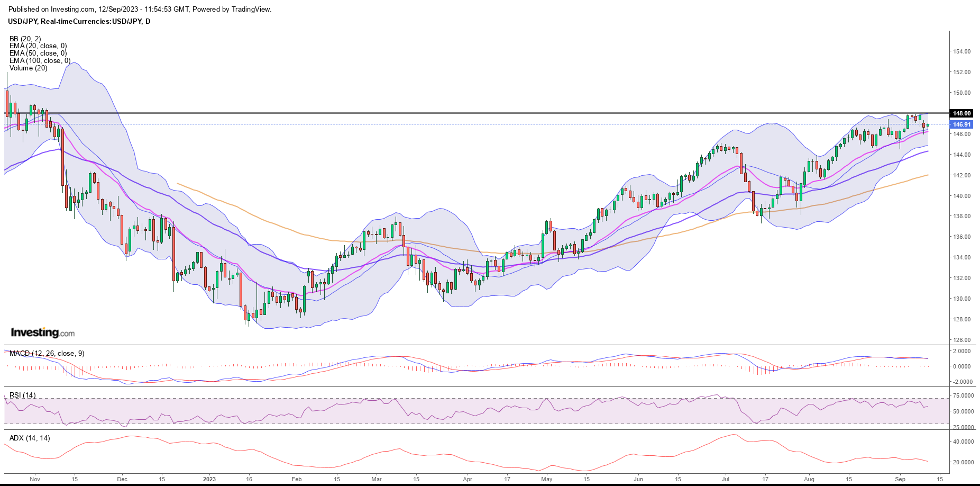Click the 154.00 price axis label
Image resolution: width=980 pixels, height=486 pixels.
962,52
